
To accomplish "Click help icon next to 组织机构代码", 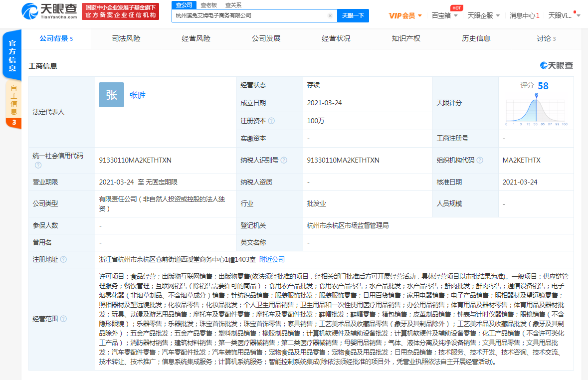I will [x=480, y=160].
